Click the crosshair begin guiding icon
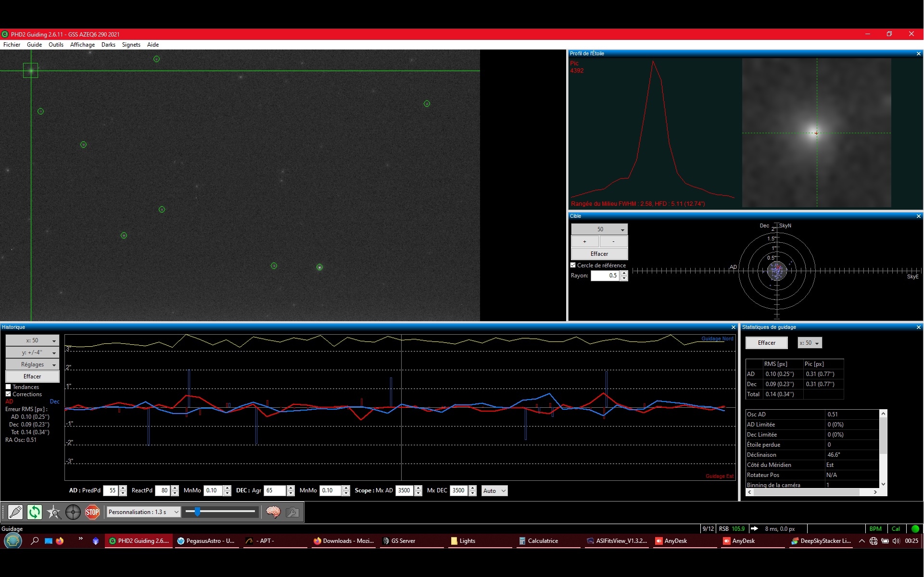This screenshot has height=577, width=924. tap(73, 512)
